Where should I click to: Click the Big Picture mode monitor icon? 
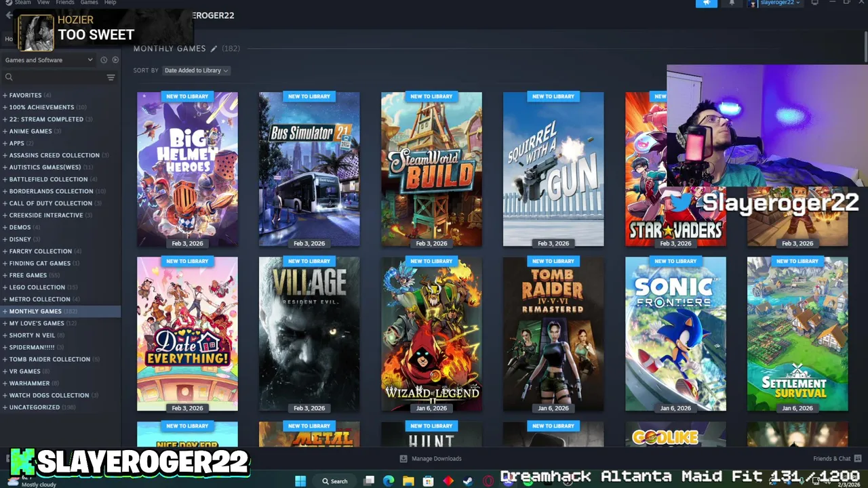point(814,3)
